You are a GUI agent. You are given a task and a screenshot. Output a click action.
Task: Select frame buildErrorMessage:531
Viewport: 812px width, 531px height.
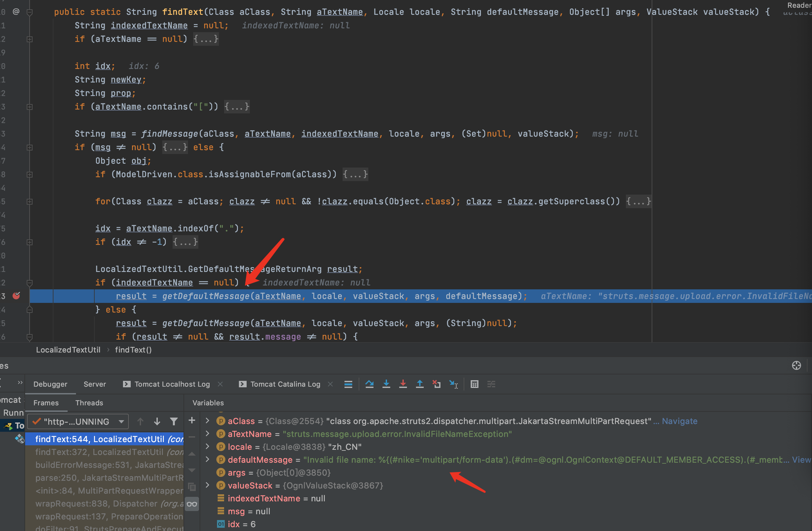click(104, 465)
